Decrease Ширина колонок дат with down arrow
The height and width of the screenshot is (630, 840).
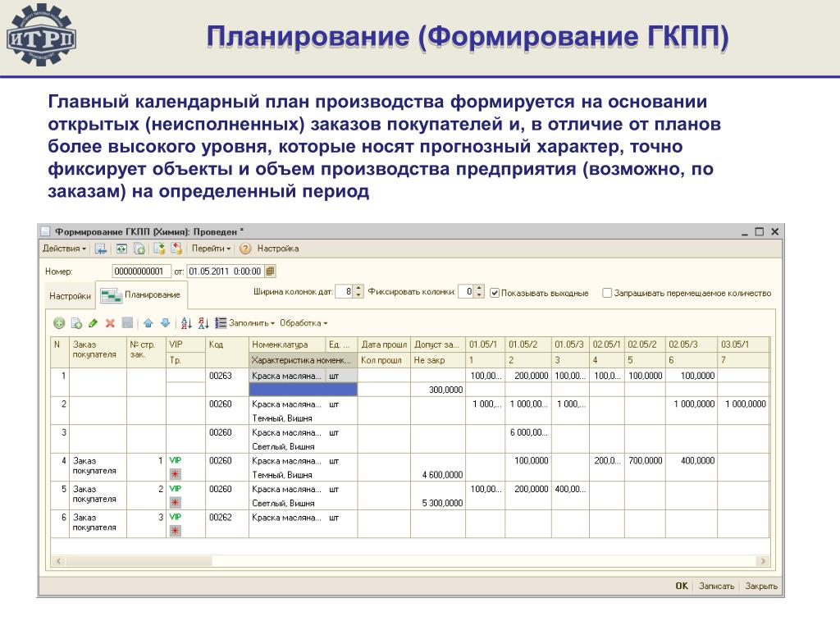359,295
